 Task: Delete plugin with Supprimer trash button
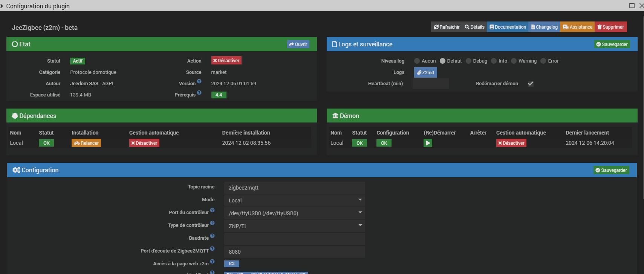610,27
